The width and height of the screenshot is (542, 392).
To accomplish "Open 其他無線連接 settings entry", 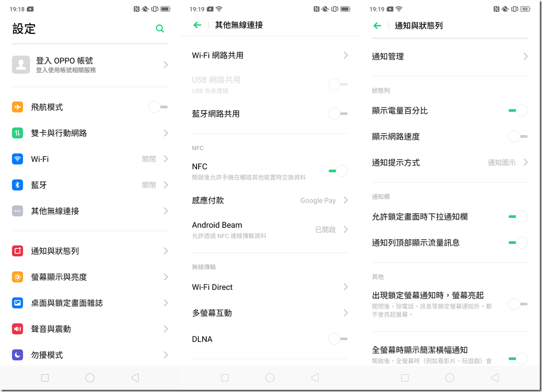I will click(x=90, y=211).
